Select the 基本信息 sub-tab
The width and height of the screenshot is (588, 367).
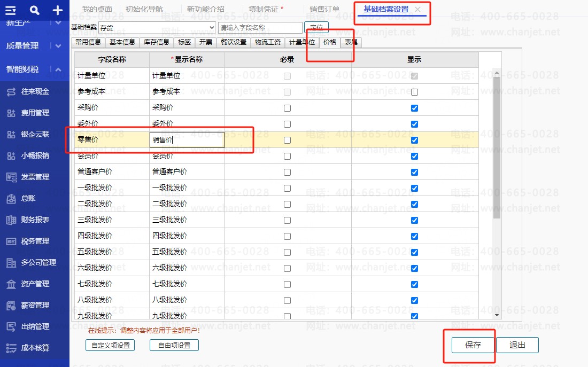[122, 42]
